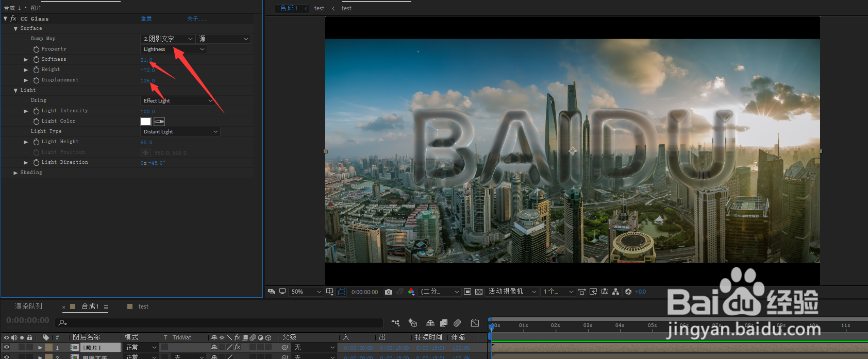
Task: Hide the 图片 layer with eye toggle
Action: [x=7, y=348]
